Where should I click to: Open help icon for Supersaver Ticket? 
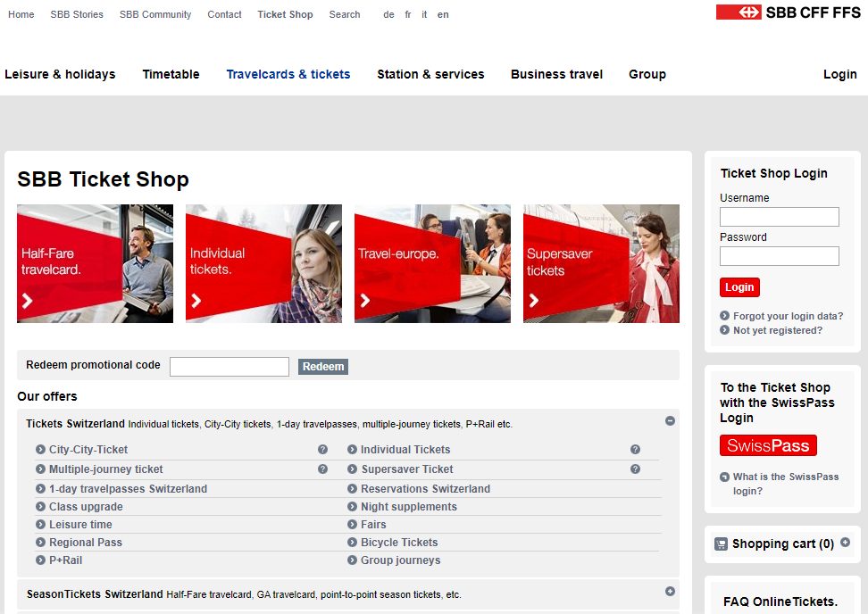coord(635,469)
